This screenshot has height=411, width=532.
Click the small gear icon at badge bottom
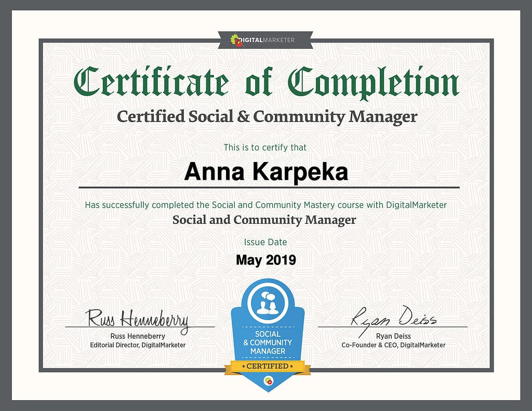[268, 381]
